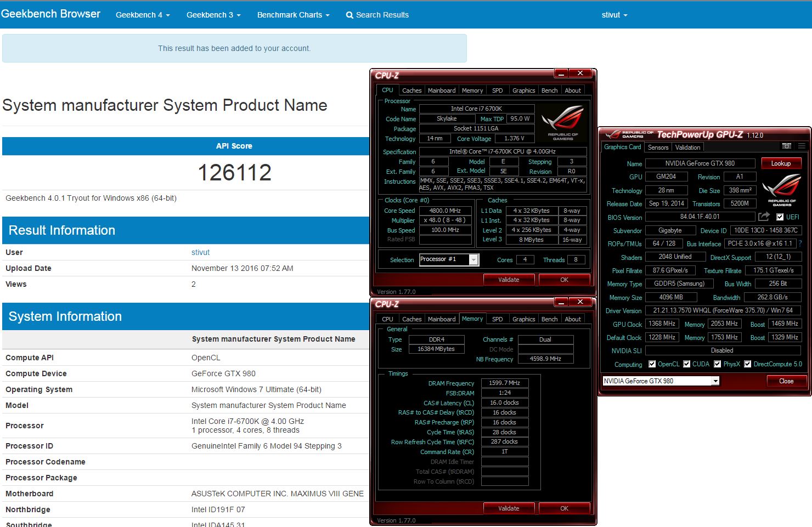Click the Upload Date November 13 2016 value
Screen dimensions: 812x527
click(242, 268)
